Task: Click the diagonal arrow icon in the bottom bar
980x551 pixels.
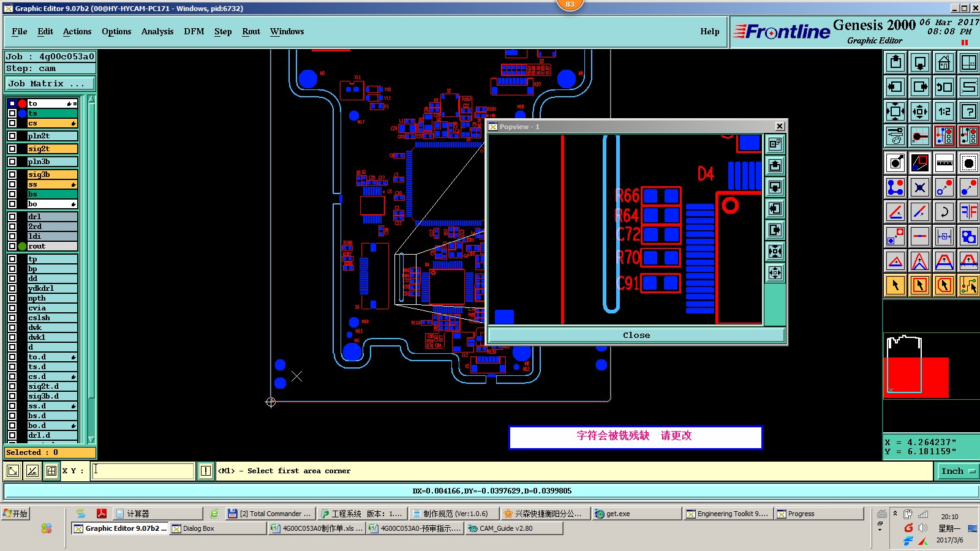Action: tap(12, 471)
